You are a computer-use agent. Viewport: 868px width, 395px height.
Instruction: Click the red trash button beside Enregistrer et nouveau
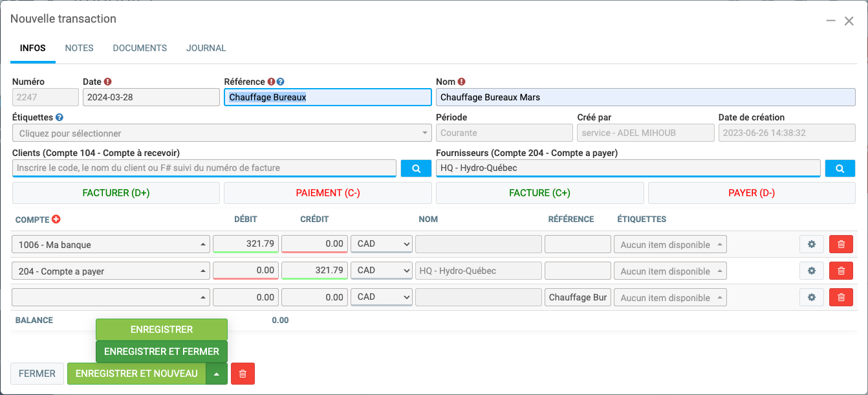(243, 374)
